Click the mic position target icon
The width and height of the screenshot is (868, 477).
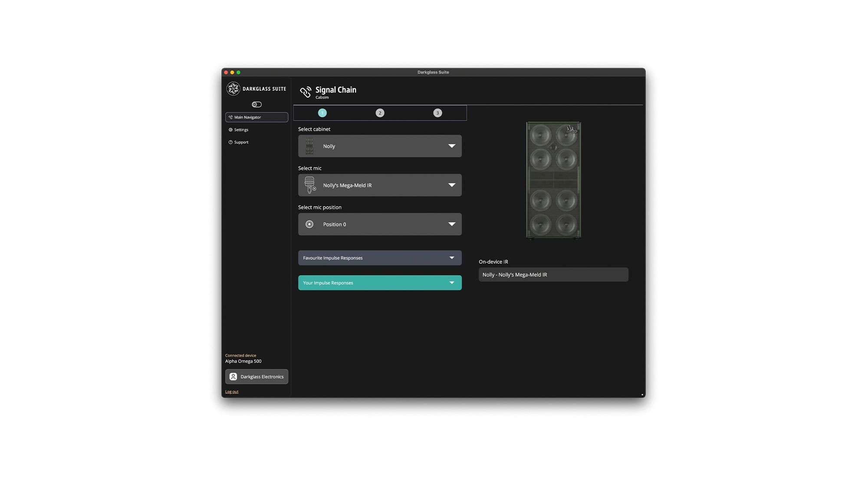pyautogui.click(x=309, y=224)
